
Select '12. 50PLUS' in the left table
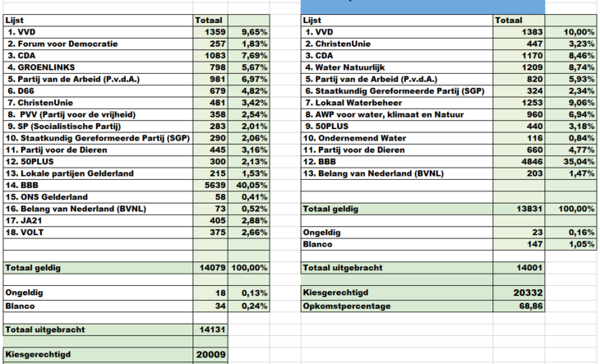98,162
